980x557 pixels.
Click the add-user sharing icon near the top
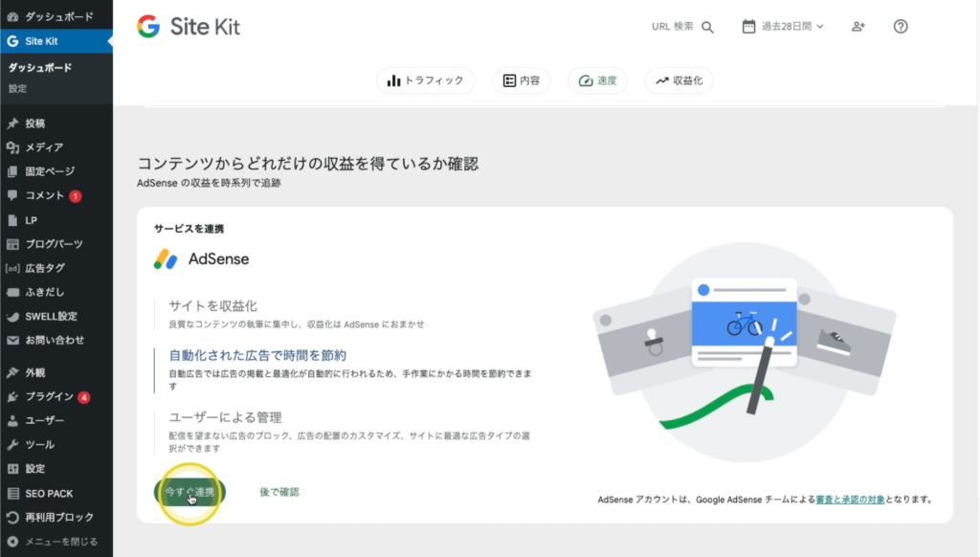[x=857, y=27]
